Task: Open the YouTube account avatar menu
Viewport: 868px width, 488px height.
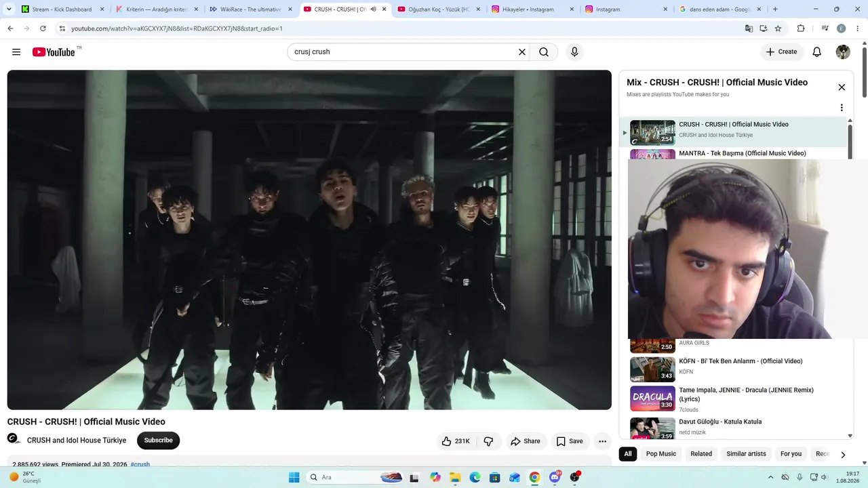Action: click(843, 52)
